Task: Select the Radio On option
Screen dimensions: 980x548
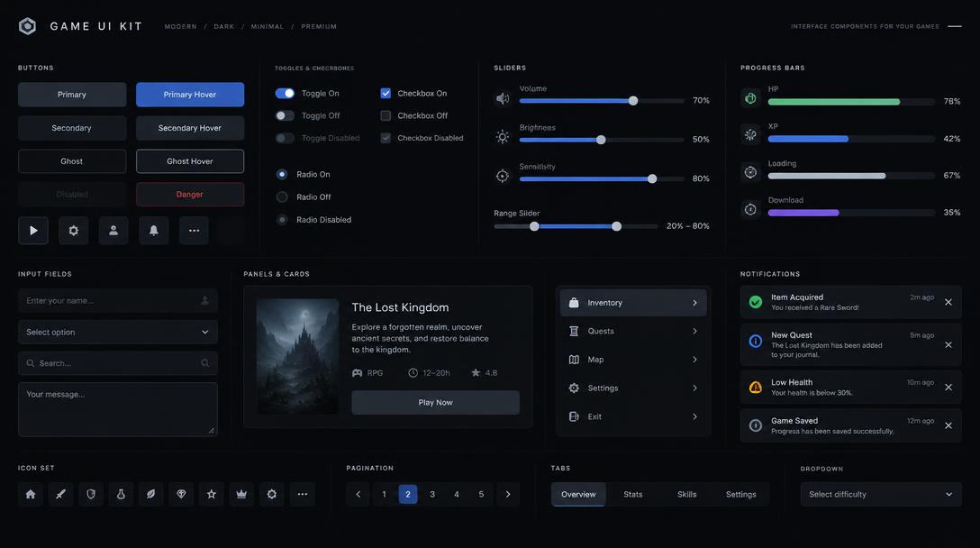Action: pyautogui.click(x=282, y=175)
